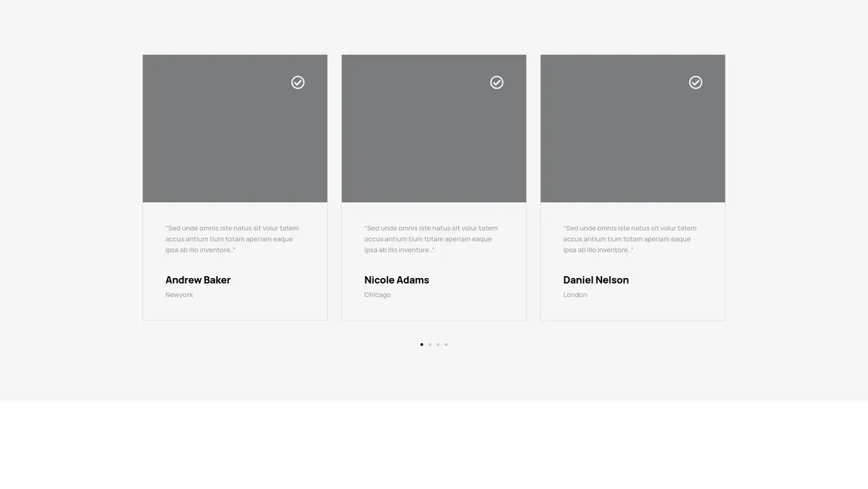Viewport: 868px width, 489px height.
Task: Click the Andrew Baker name heading
Action: click(x=198, y=280)
